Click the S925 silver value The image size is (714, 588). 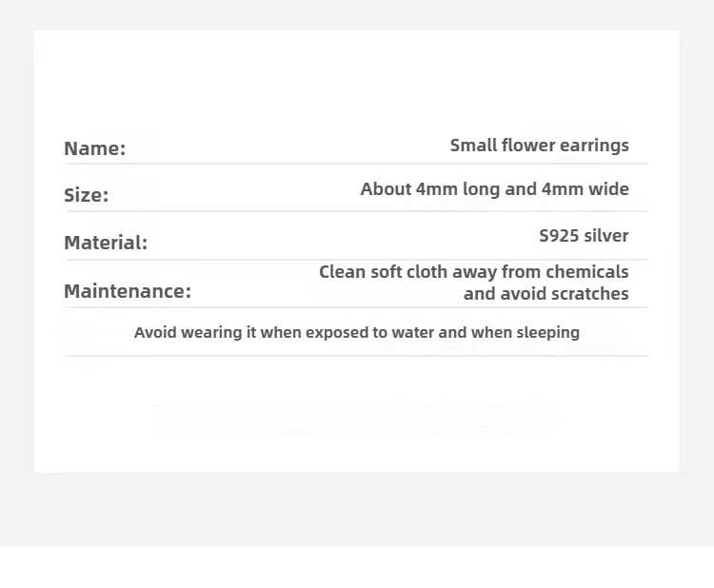pos(584,236)
